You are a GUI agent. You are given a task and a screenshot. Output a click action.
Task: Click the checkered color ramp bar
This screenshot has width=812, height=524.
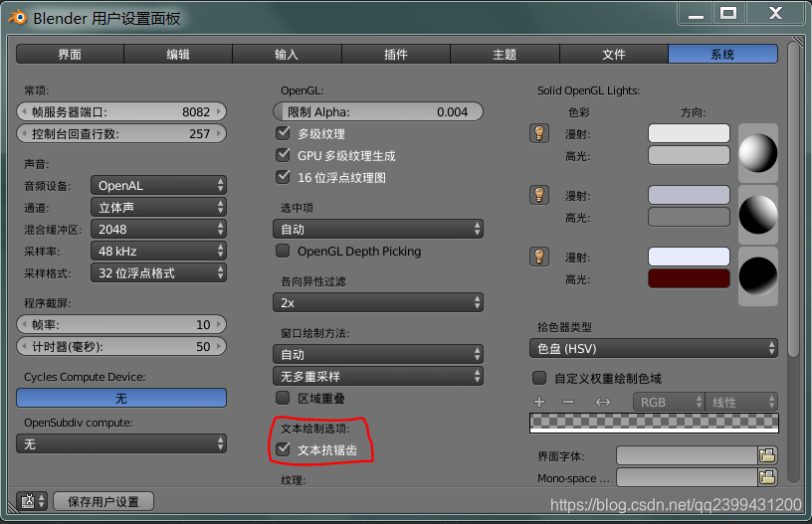654,423
